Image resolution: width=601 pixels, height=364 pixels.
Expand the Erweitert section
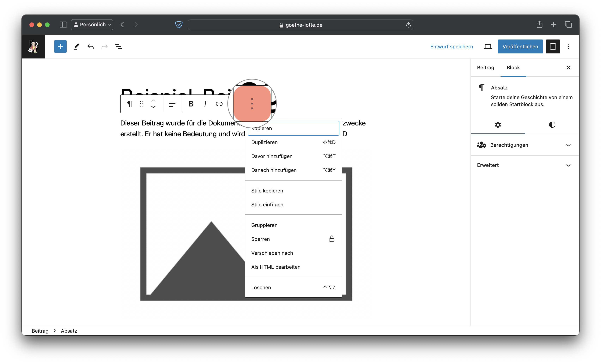525,165
